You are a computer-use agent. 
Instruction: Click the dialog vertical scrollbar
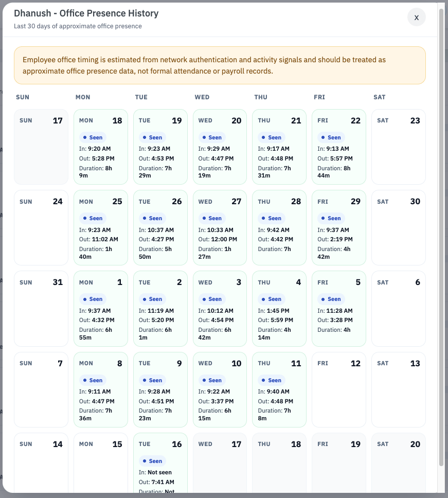[x=441, y=238]
